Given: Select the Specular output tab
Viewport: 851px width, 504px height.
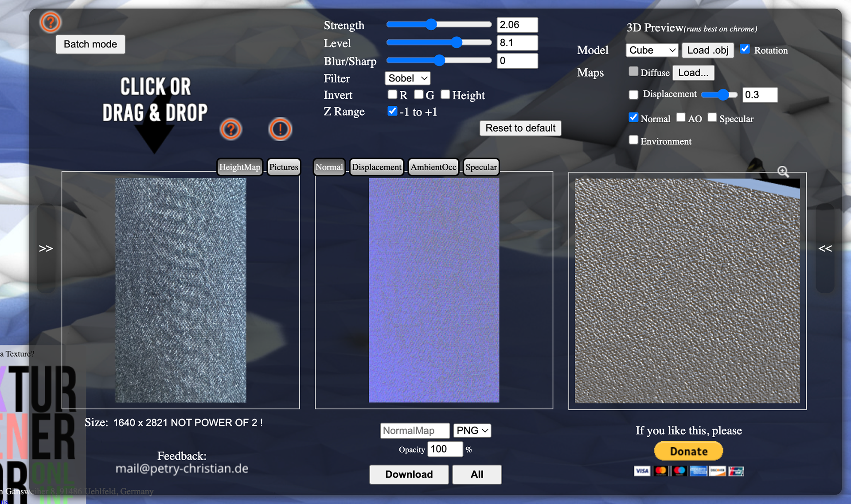Looking at the screenshot, I should [x=481, y=167].
